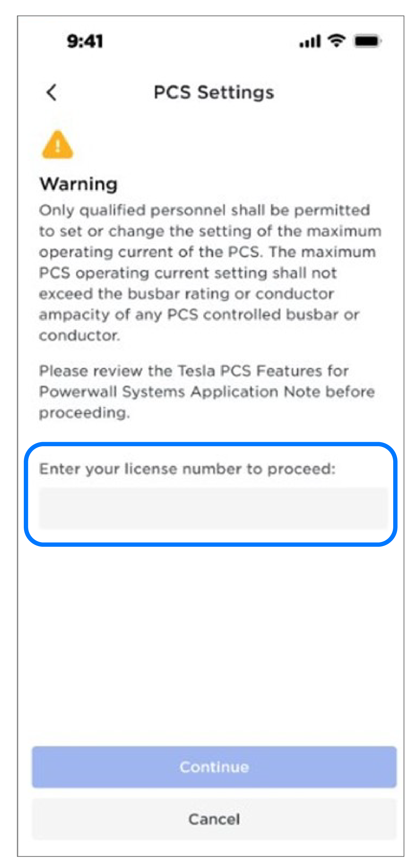Screen dimensions: 417x868
Task: Tap the battery level icon
Action: (368, 41)
